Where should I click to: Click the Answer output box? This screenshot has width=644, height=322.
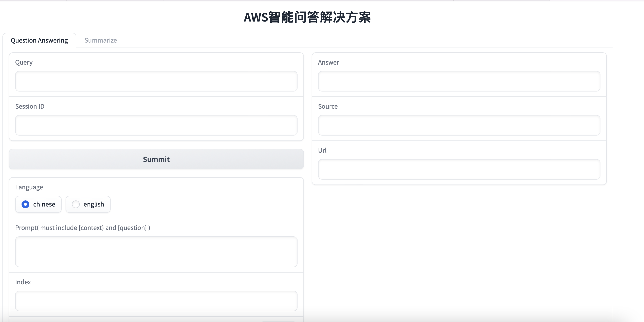click(459, 81)
